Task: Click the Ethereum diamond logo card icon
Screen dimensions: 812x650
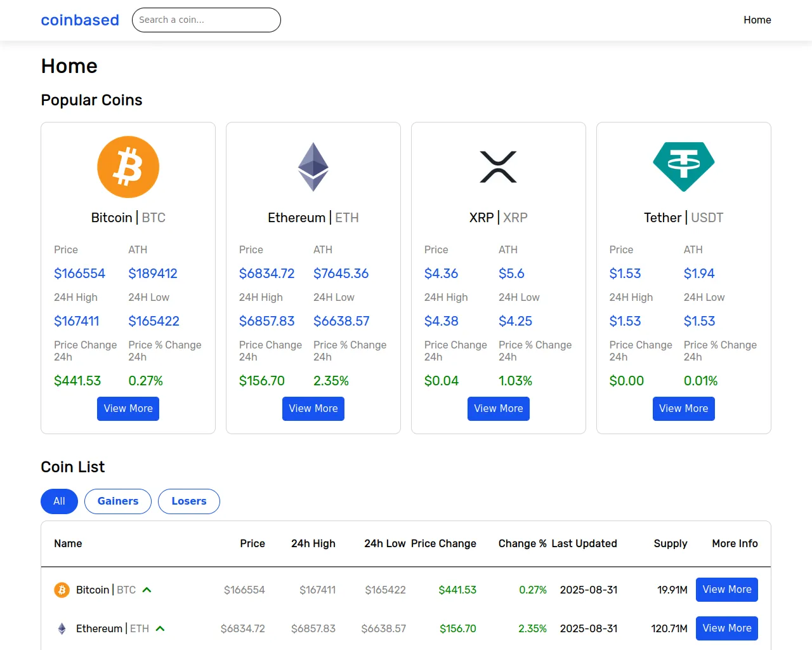Action: point(313,167)
